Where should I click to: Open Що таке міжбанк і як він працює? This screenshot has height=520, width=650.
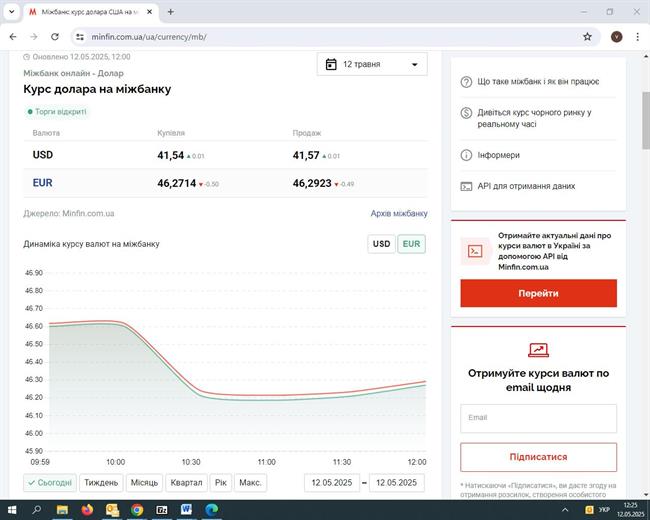(538, 82)
